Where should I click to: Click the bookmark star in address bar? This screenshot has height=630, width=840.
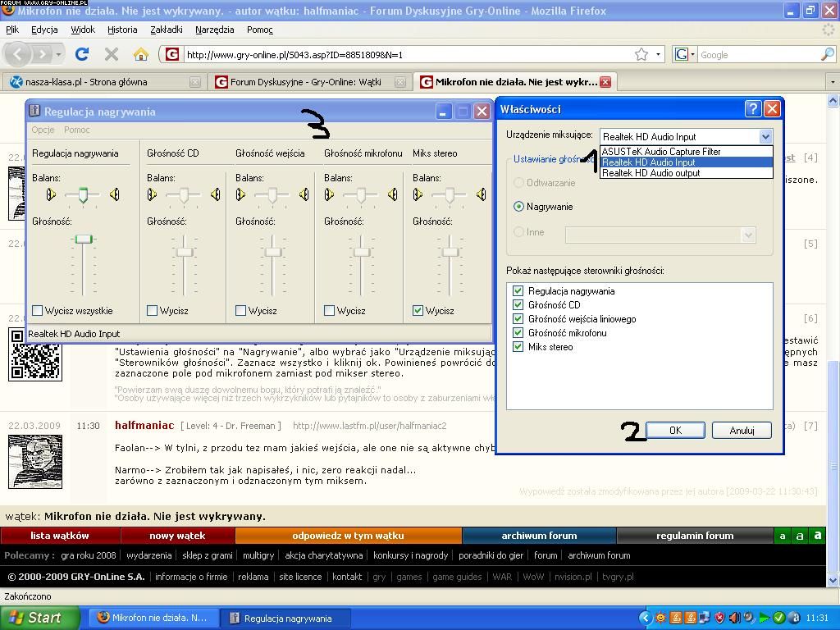click(641, 54)
